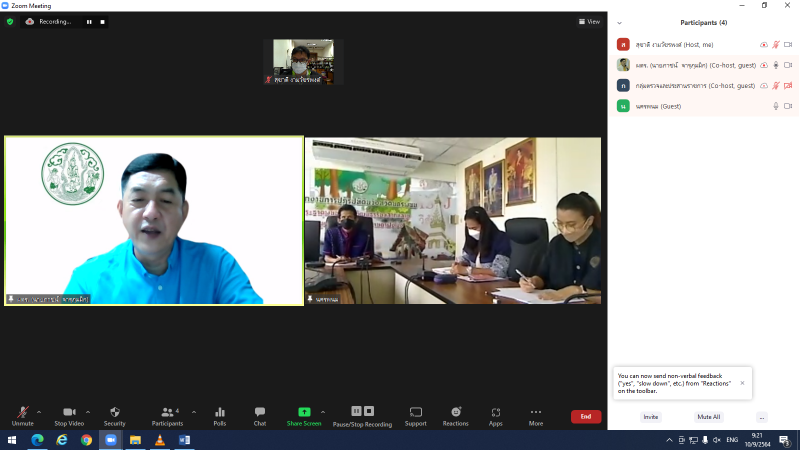Open the Windows Start menu
This screenshot has height=450, width=800.
point(12,440)
